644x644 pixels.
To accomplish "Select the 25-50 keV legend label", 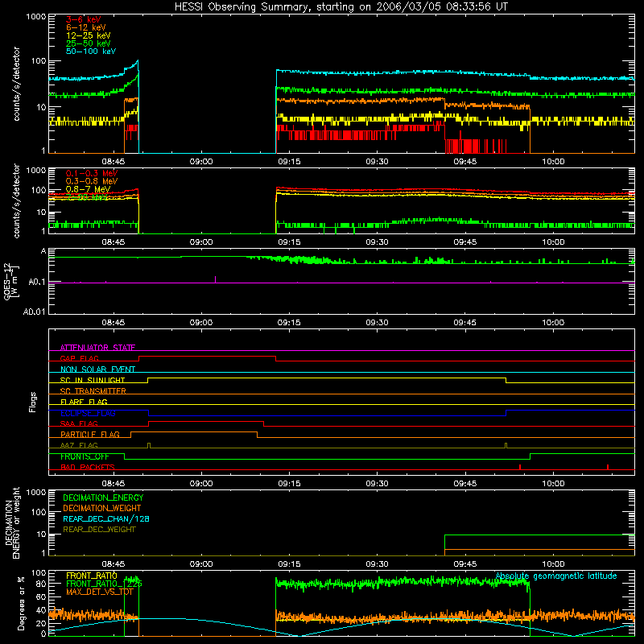I will tap(89, 43).
